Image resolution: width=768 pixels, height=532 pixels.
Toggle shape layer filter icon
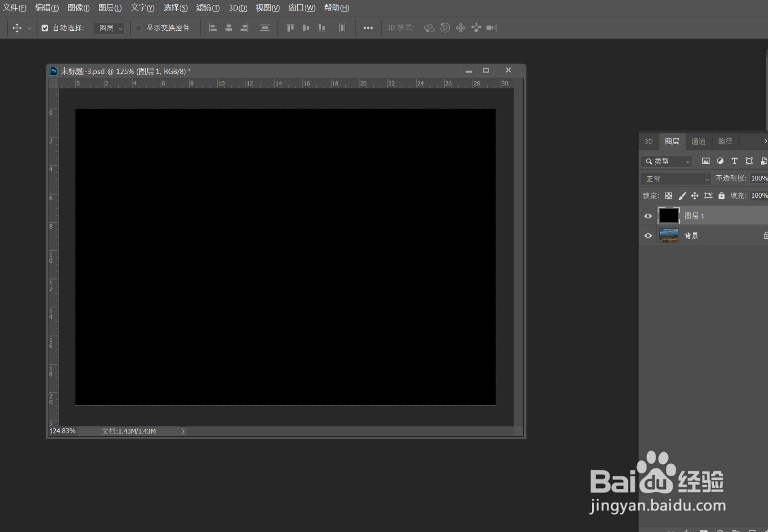[749, 161]
